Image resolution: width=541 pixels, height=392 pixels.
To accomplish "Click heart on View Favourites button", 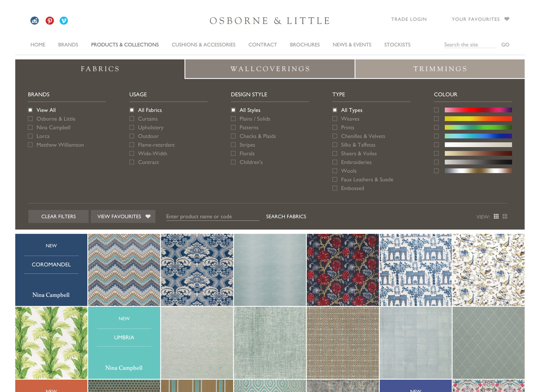I will tap(148, 216).
